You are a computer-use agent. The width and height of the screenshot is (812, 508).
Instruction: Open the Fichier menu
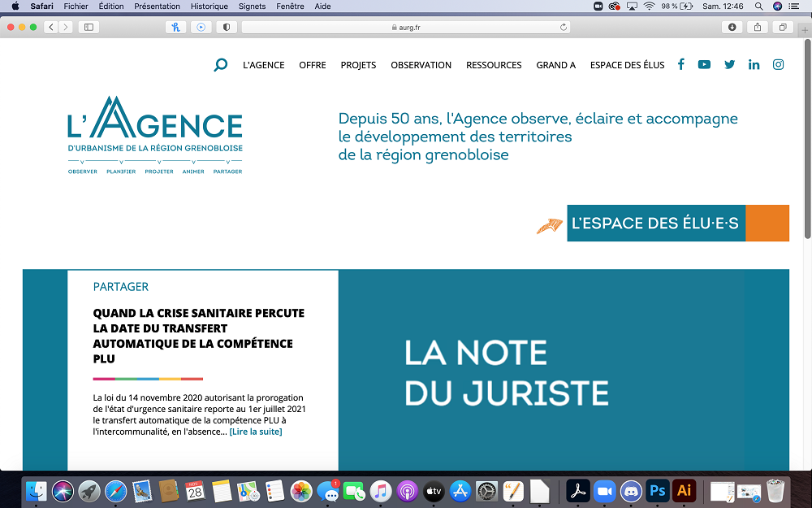tap(76, 7)
